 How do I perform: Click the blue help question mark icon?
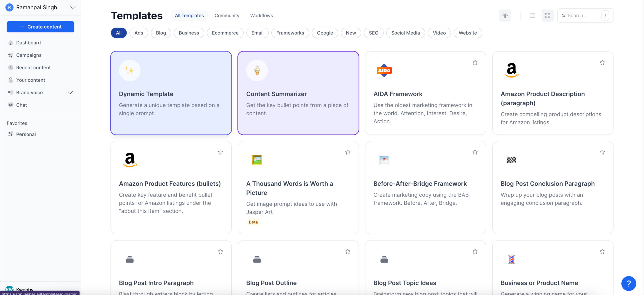(628, 283)
